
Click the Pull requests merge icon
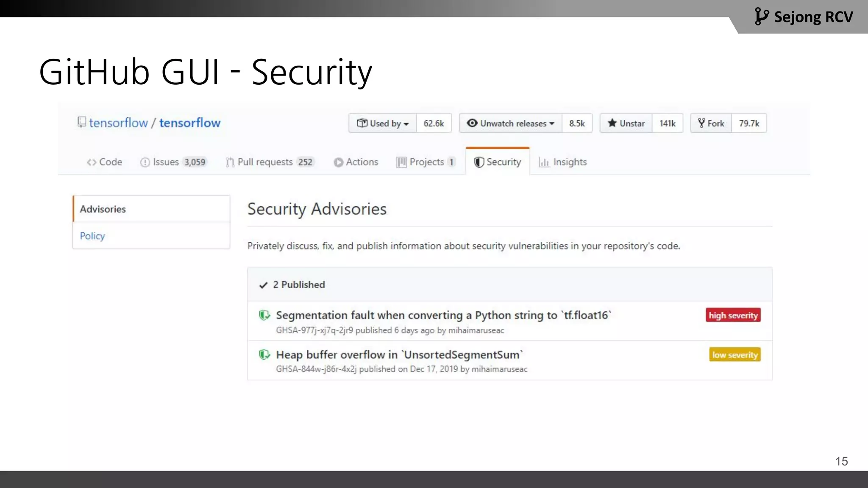(230, 162)
